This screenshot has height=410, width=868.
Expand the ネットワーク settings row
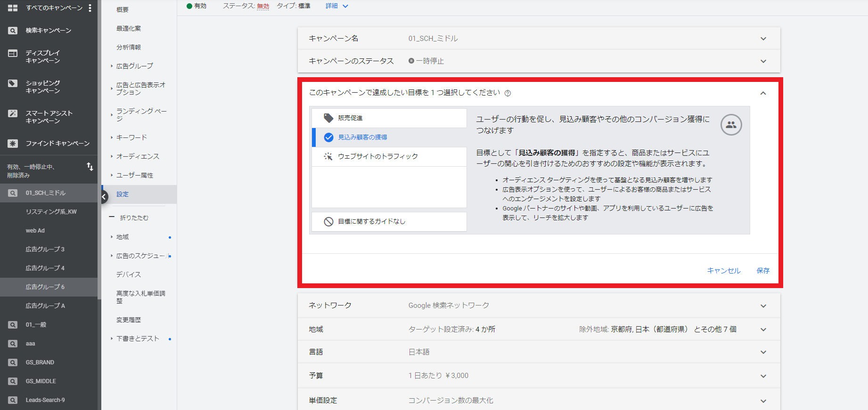pos(539,305)
